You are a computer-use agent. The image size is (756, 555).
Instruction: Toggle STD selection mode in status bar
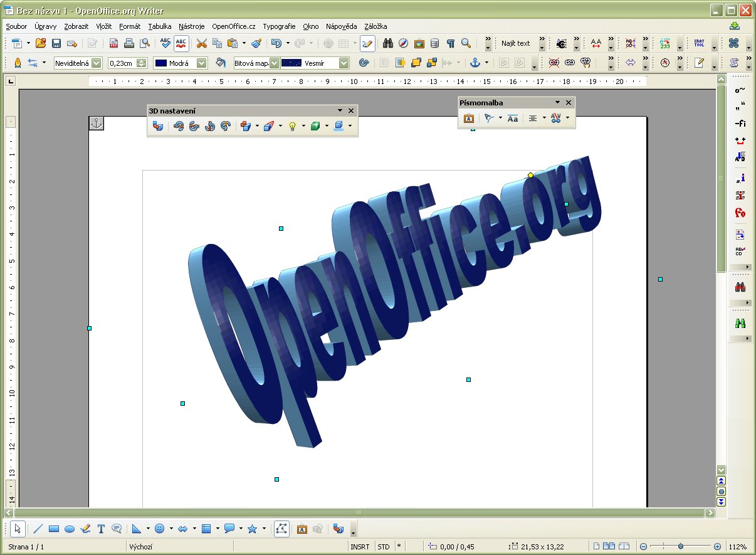[383, 547]
